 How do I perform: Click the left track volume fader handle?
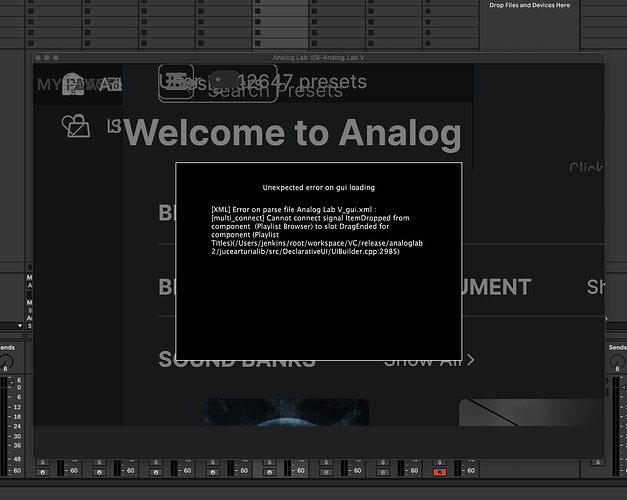(11, 382)
